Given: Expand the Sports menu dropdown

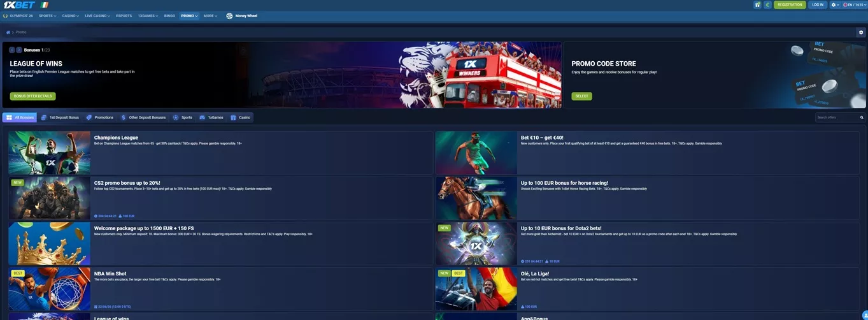Looking at the screenshot, I should pos(47,16).
